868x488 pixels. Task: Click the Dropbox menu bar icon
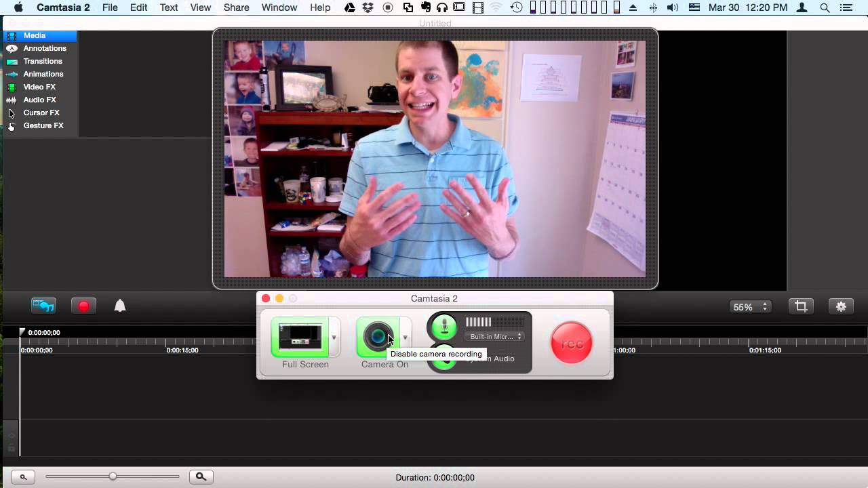click(368, 7)
